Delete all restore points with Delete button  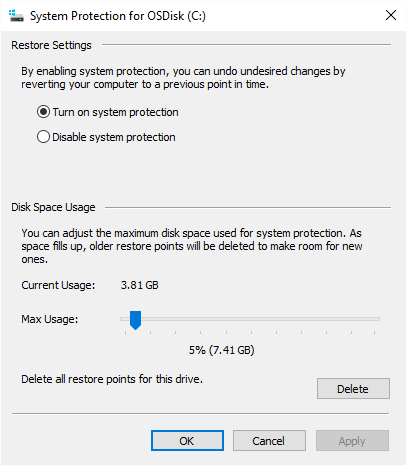(353, 389)
